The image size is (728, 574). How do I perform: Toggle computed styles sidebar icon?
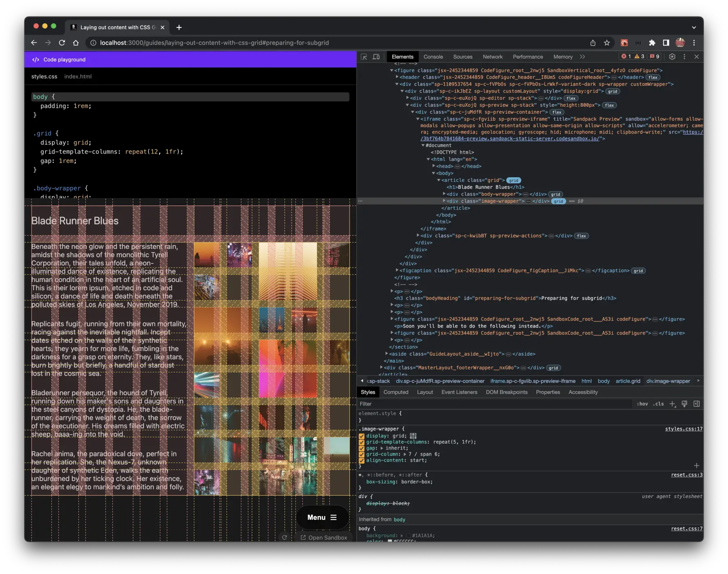click(x=696, y=404)
